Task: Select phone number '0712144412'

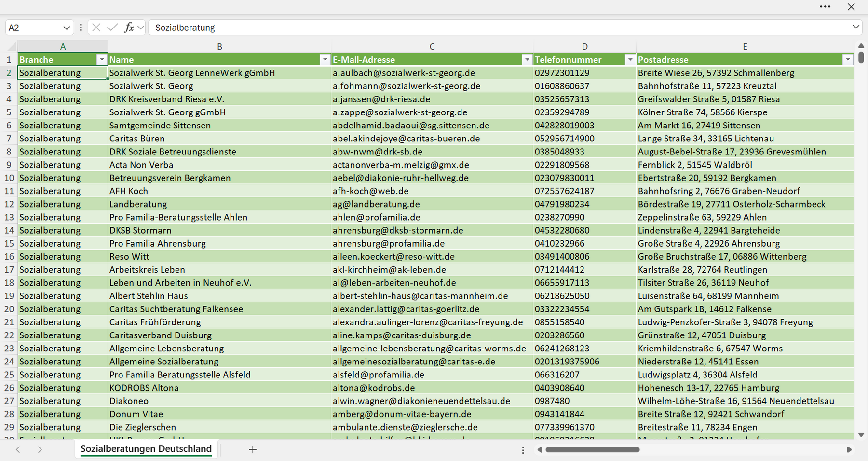Action: (x=584, y=270)
